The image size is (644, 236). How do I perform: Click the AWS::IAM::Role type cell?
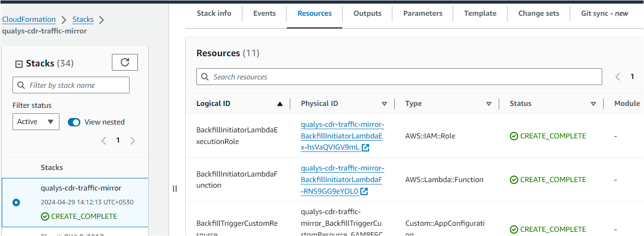coord(430,136)
